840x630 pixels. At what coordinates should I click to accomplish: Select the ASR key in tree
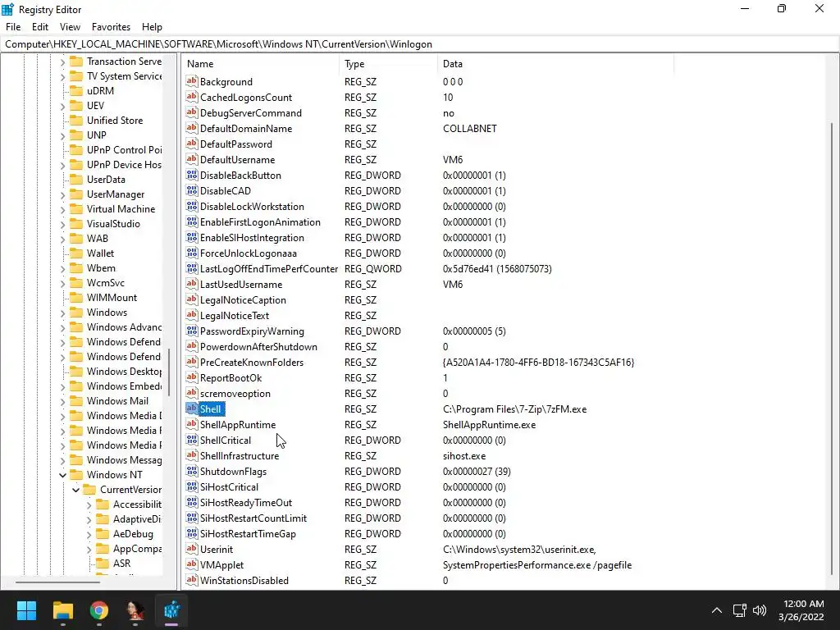click(x=121, y=564)
